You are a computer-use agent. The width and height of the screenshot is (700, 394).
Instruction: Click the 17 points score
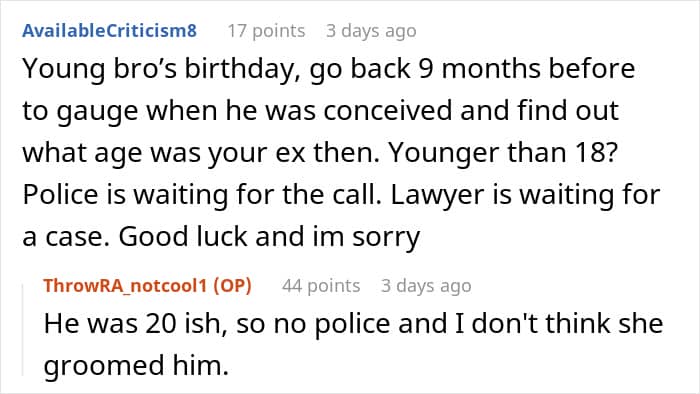tap(267, 31)
